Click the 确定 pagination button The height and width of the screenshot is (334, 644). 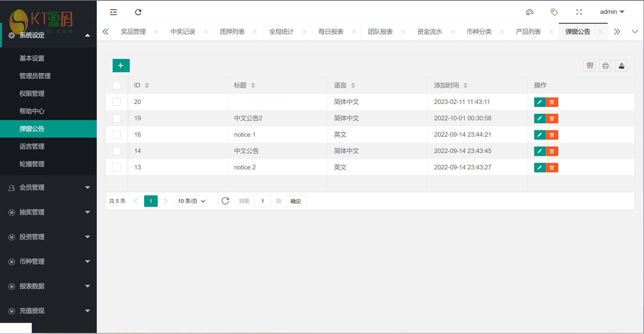click(296, 201)
